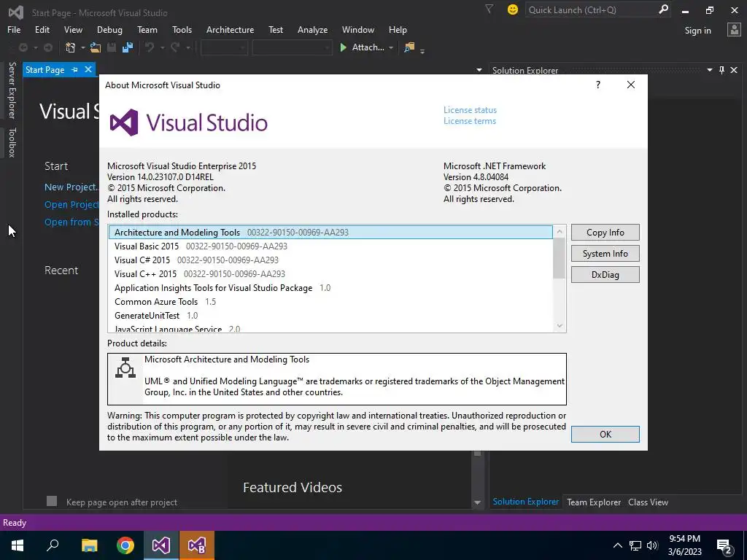Viewport: 747px width, 560px height.
Task: Click the account avatar icon beside Sign in
Action: (734, 30)
